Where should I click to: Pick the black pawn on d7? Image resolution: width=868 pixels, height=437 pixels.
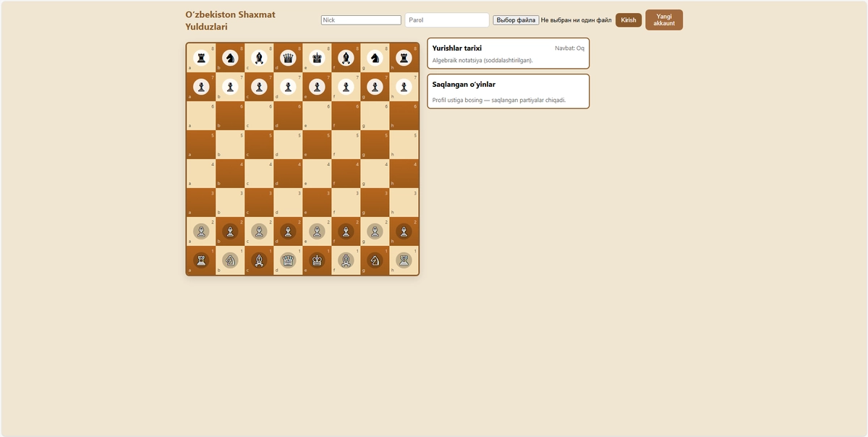coord(288,87)
